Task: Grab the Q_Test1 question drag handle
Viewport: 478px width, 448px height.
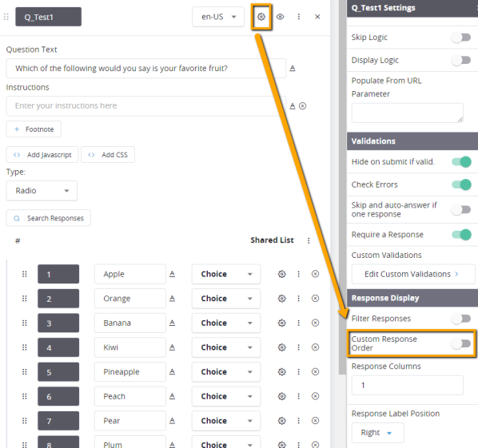Action: coord(6,17)
